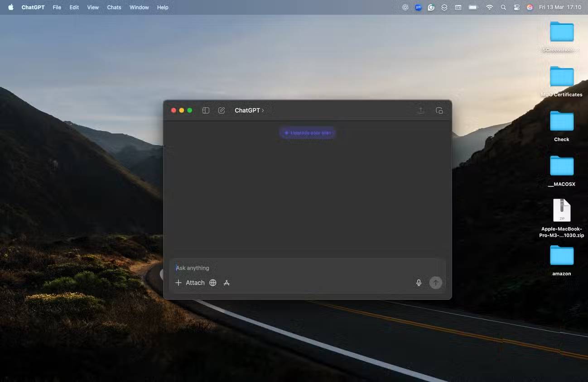Open Spotlight search
Viewport: 588px width, 382px height.
pos(503,7)
